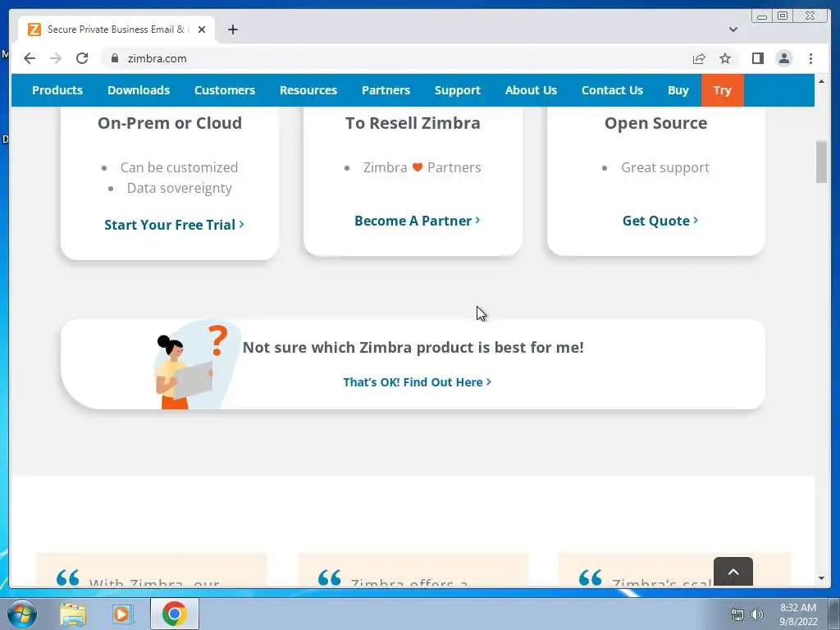Click the Open Source heading
Screen dimensions: 840x630
655,123
